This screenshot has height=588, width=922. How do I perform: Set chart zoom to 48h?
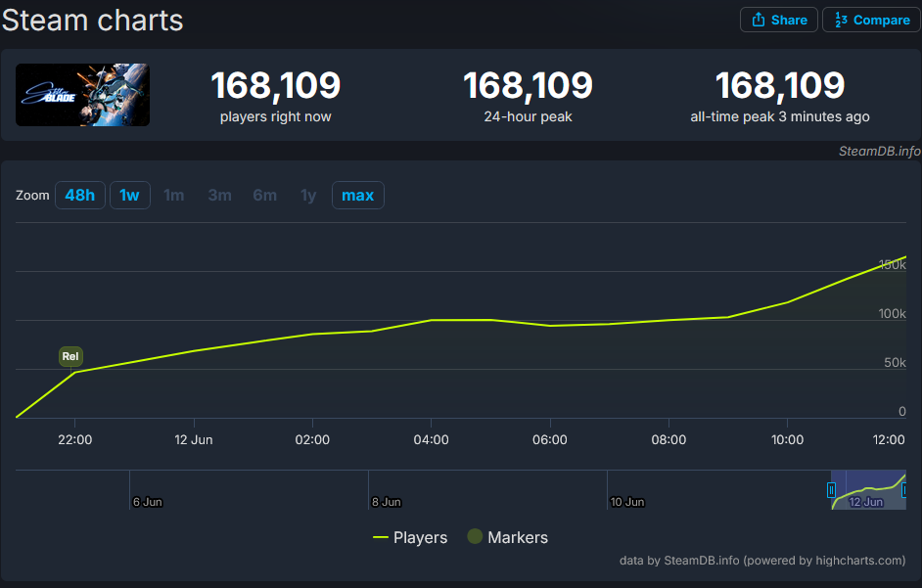tap(80, 196)
